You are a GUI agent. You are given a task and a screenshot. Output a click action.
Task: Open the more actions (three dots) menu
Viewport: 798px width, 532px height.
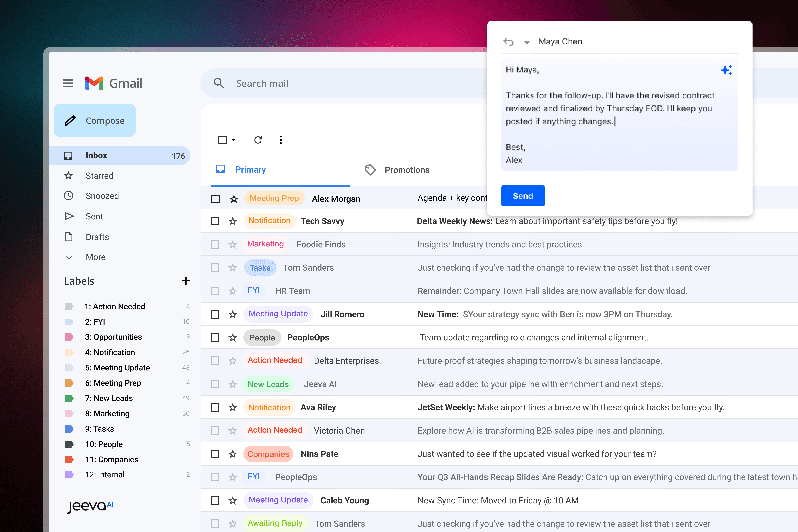(281, 140)
